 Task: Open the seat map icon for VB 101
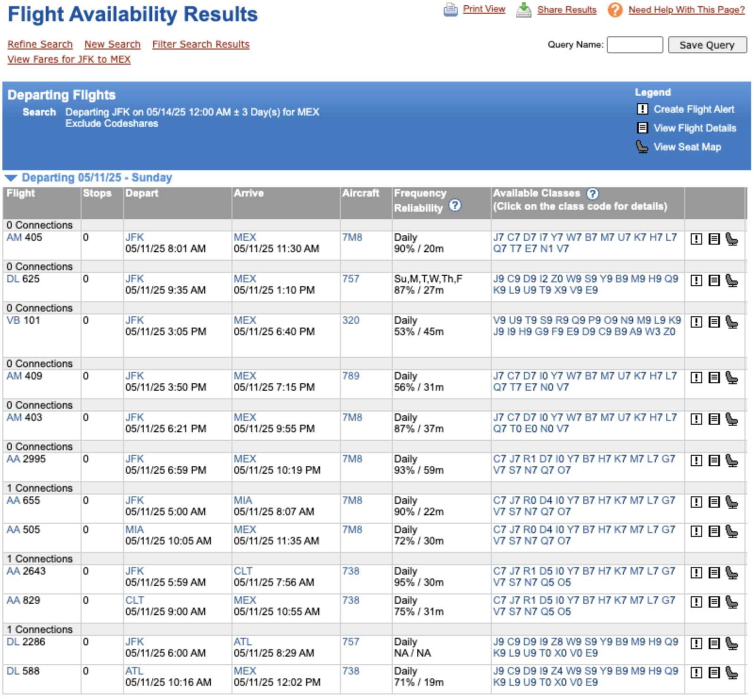coord(731,322)
